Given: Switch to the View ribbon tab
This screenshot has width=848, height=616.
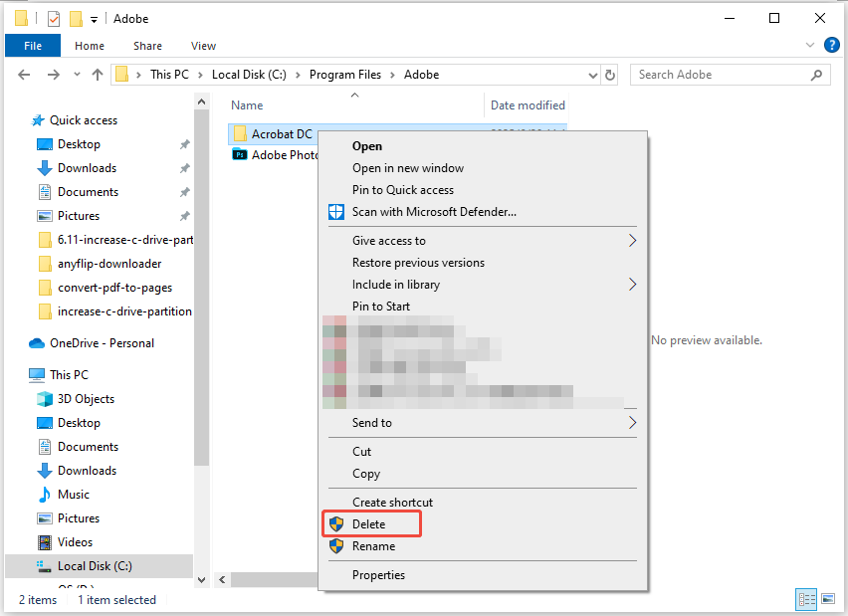Looking at the screenshot, I should tap(203, 46).
